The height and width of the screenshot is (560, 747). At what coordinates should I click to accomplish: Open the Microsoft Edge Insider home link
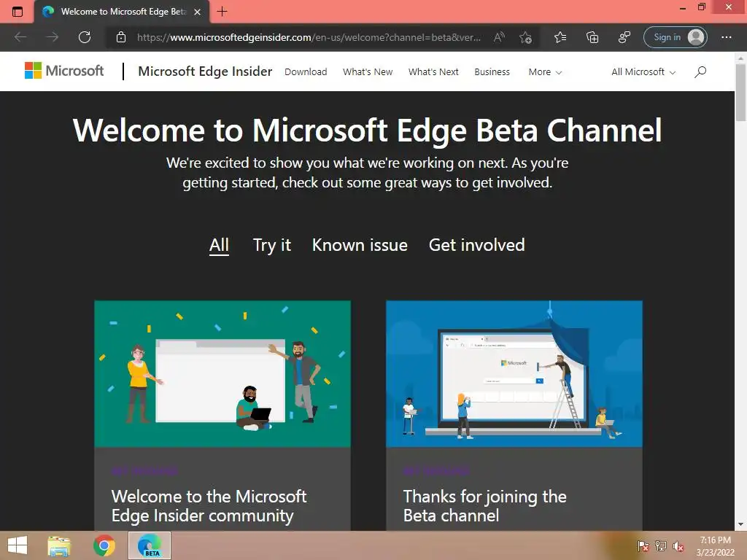coord(205,71)
